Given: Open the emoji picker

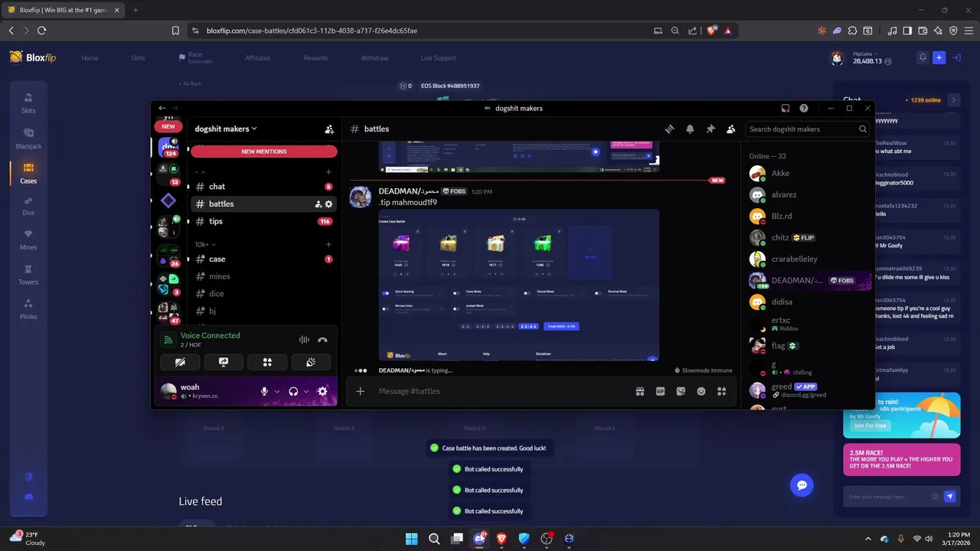Looking at the screenshot, I should 701,391.
